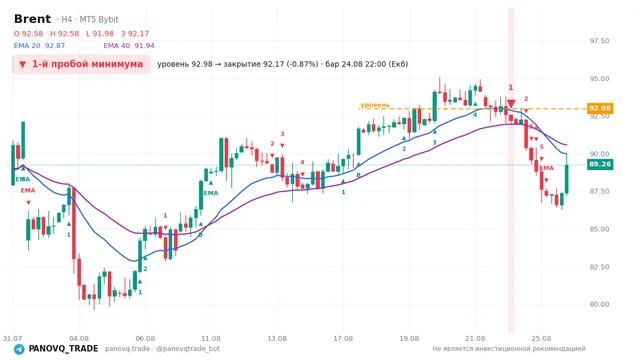The image size is (640, 360).
Task: Click the EMA 40 91.94 legend label
Action: pyautogui.click(x=129, y=46)
